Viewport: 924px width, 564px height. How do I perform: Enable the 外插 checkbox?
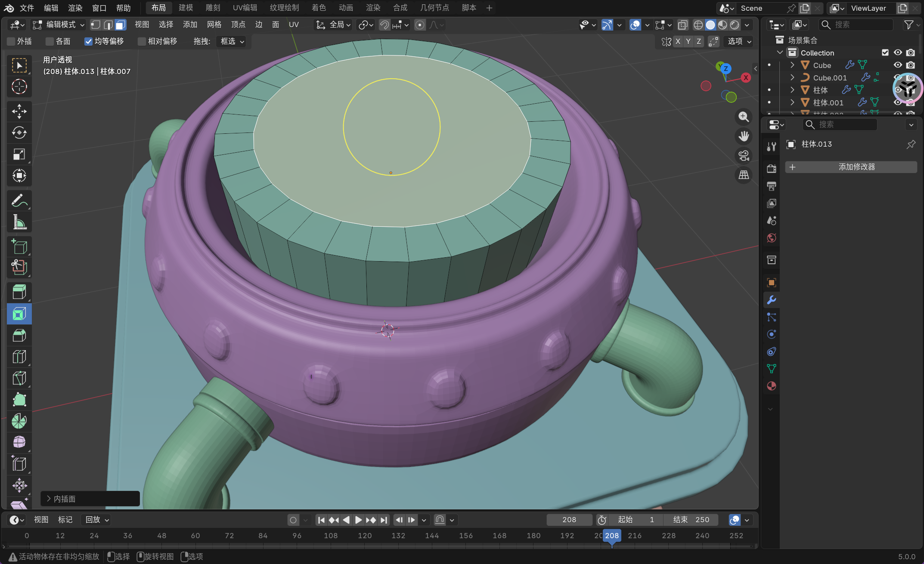point(12,41)
